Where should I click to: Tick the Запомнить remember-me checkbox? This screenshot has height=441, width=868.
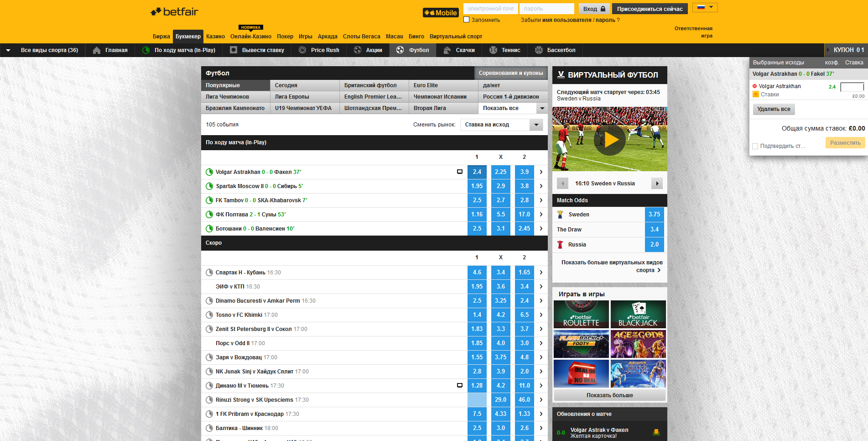point(466,20)
